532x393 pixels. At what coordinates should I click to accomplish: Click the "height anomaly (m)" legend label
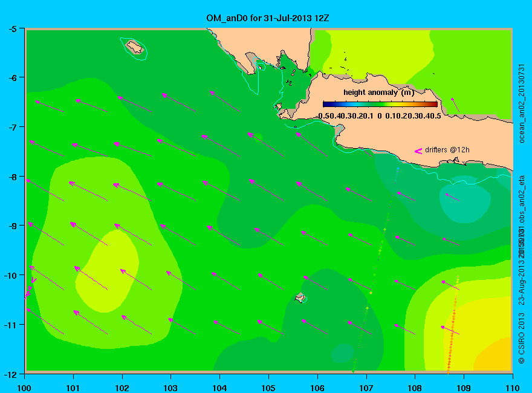click(378, 93)
